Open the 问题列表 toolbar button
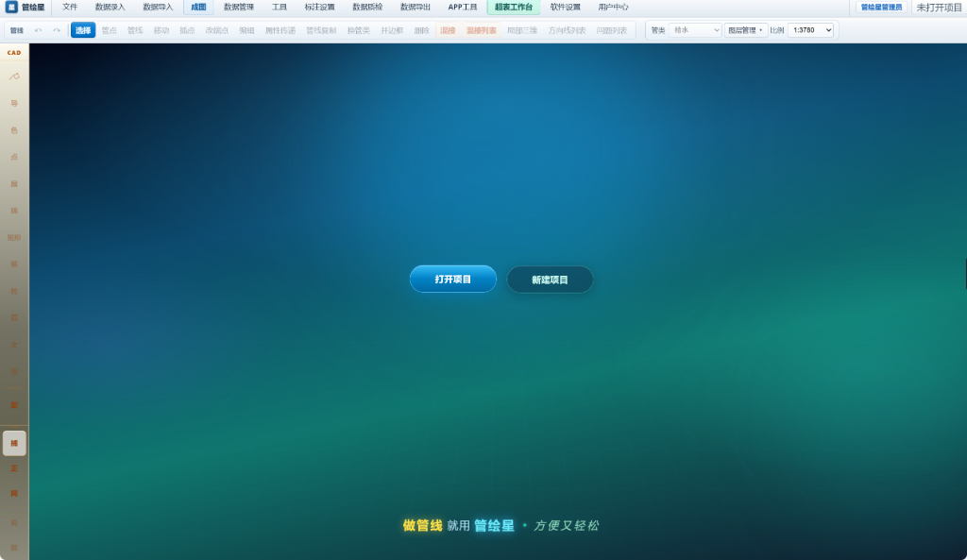The image size is (967, 560). 612,30
